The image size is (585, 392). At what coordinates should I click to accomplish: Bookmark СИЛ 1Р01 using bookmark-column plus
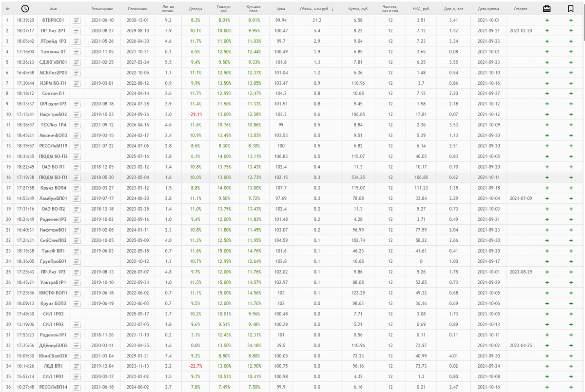571,376
